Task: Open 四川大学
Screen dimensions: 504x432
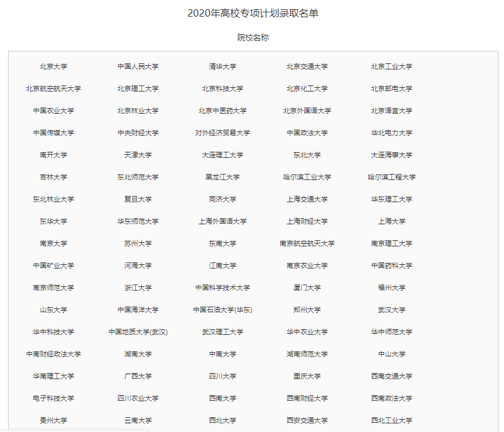Action: tap(222, 377)
